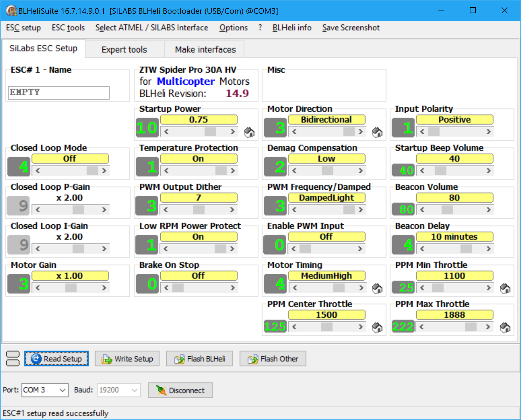Click the DampedLight value field
Screen dimensions: 521x420
[326, 198]
